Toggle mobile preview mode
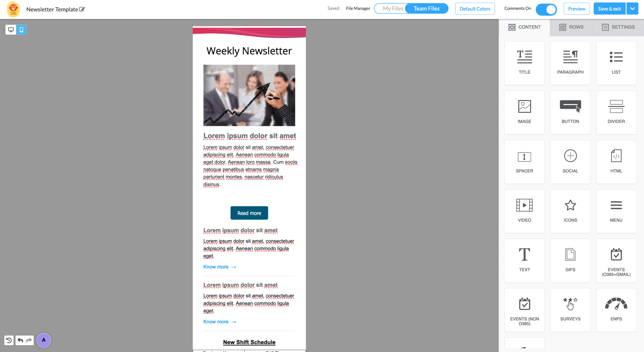The height and width of the screenshot is (352, 644). pos(21,29)
